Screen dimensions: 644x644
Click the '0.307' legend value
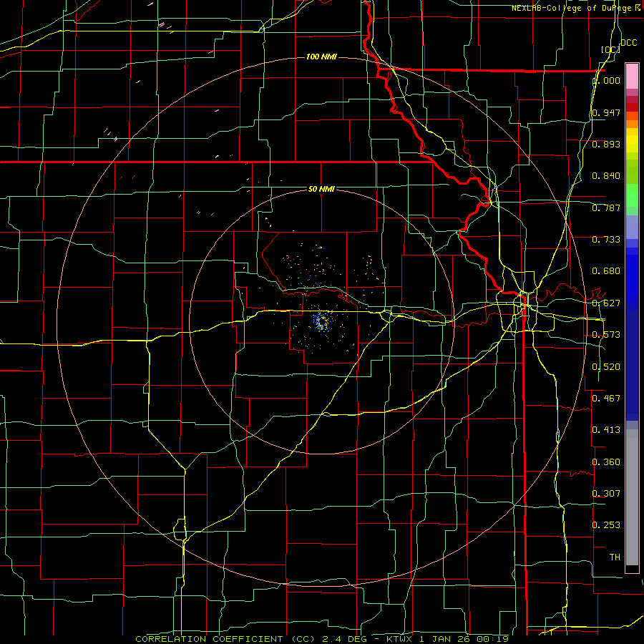(x=606, y=493)
